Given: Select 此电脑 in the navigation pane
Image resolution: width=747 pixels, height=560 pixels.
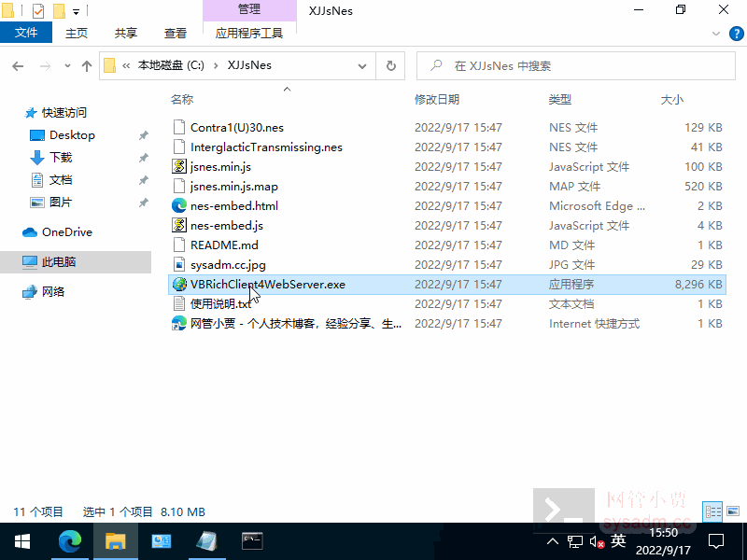Looking at the screenshot, I should 59,262.
